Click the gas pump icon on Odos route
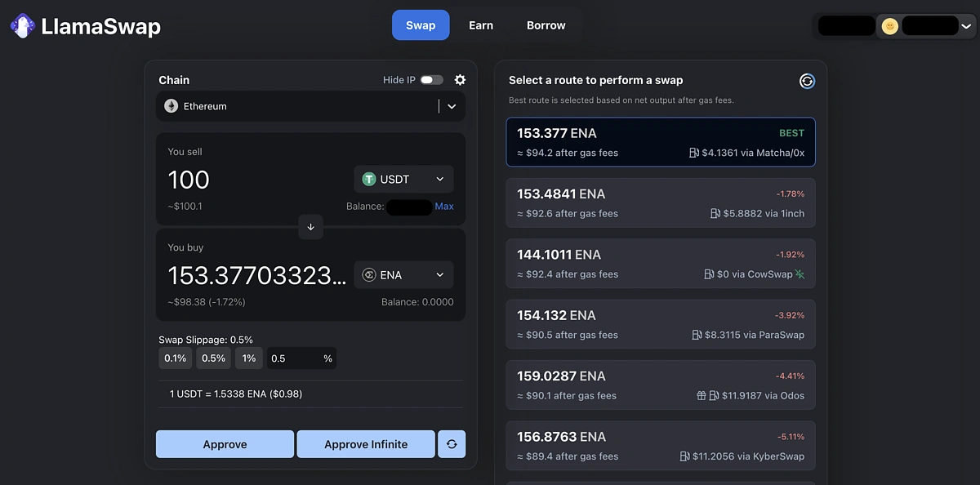 click(x=715, y=396)
